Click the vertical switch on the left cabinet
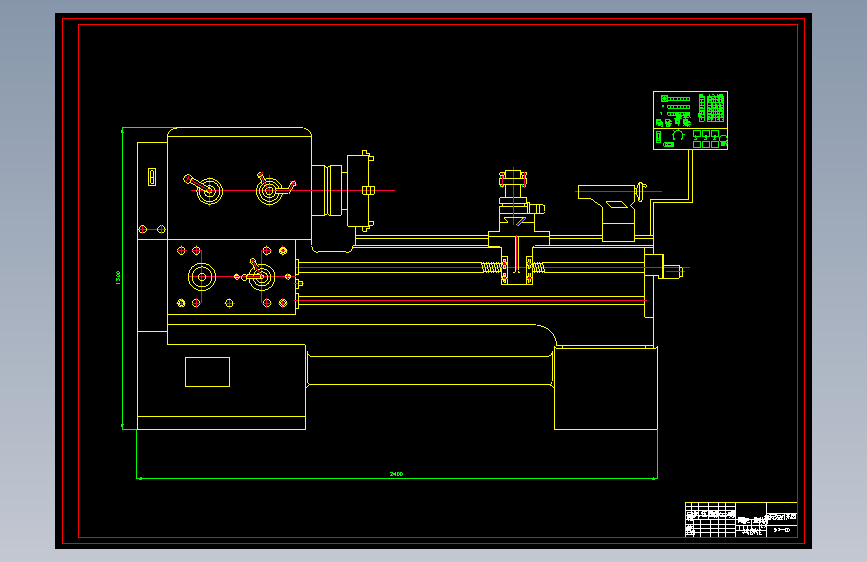 tap(152, 177)
